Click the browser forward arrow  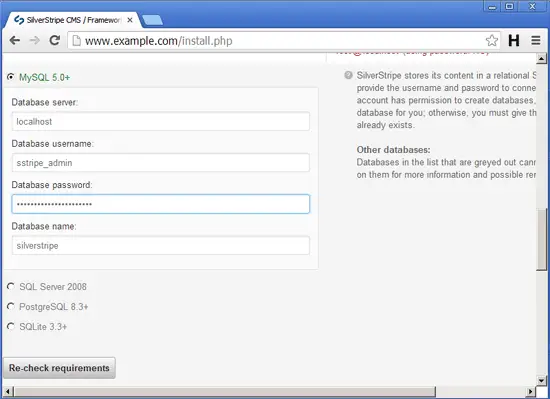point(34,40)
